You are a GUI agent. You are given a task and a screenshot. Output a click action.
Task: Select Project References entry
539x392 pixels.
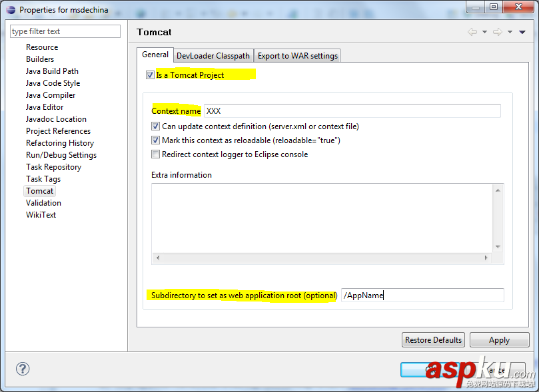pyautogui.click(x=58, y=131)
